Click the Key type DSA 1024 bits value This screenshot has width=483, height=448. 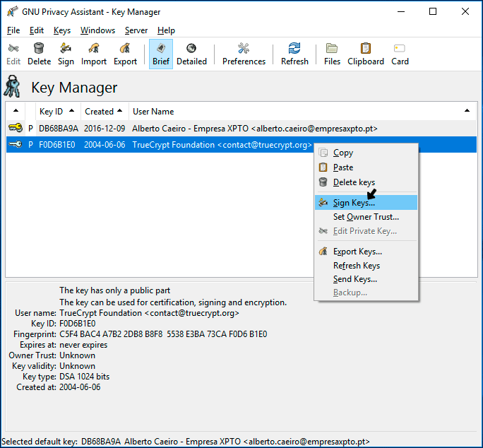pos(85,377)
